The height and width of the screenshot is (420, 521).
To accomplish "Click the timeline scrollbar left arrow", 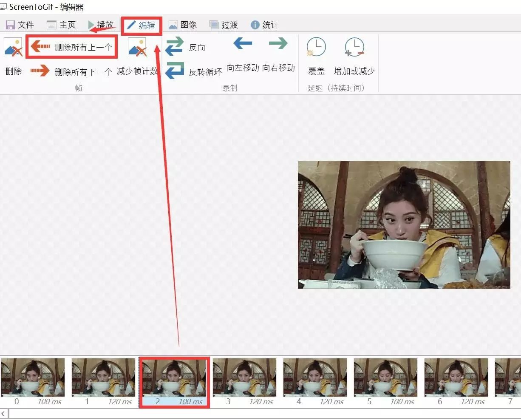I will pos(3,414).
